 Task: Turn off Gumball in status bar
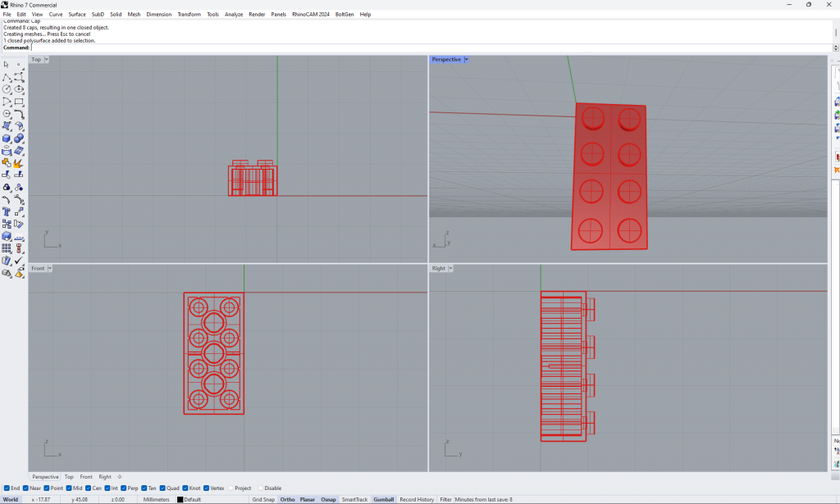[383, 499]
